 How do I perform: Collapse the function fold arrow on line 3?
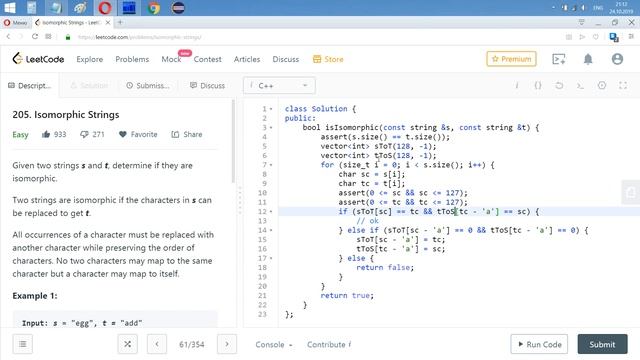tap(271, 128)
